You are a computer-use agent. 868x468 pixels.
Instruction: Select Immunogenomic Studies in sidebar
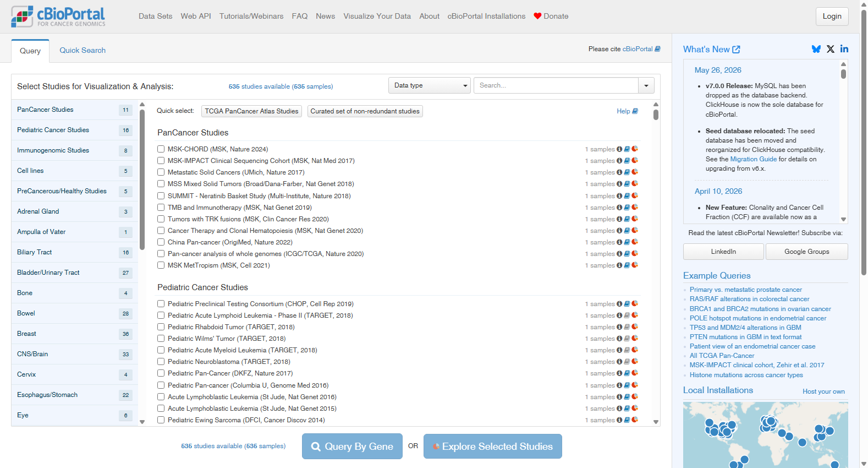click(x=74, y=150)
